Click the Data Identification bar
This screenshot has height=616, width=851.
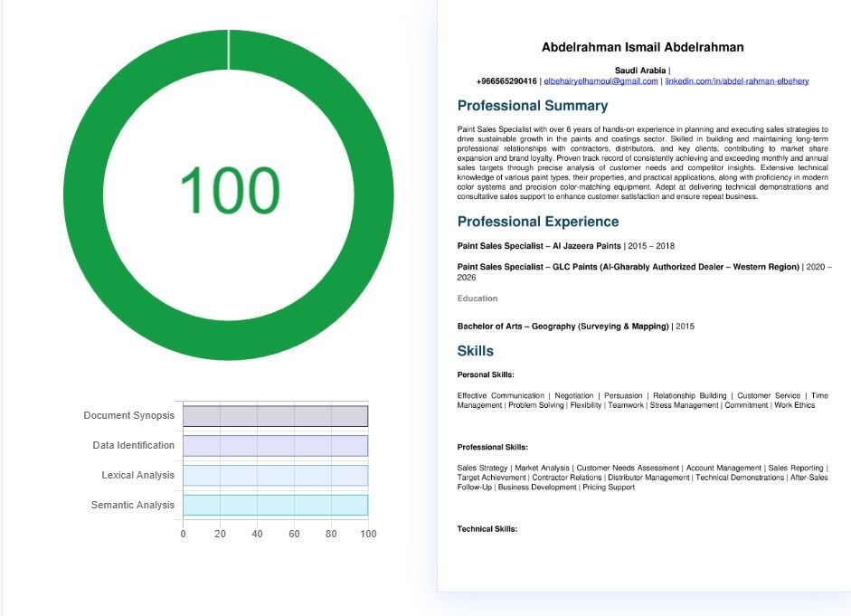[275, 446]
